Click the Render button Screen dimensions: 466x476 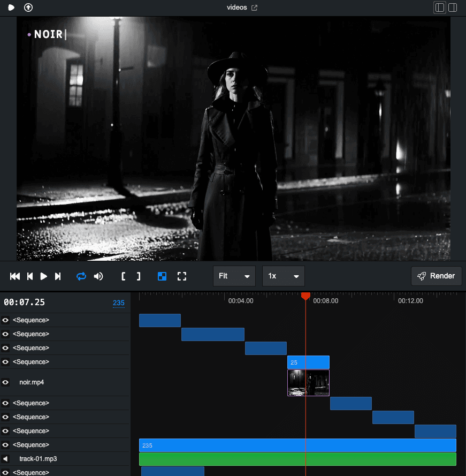(436, 276)
